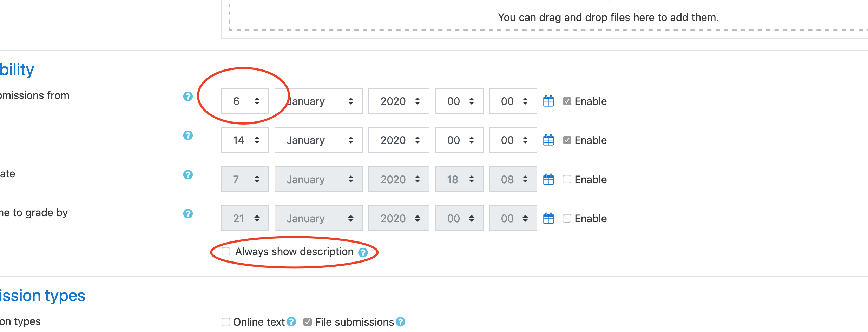Open the month dropdown in the 14 January row
Screen dimensions: 868x332
coord(318,140)
